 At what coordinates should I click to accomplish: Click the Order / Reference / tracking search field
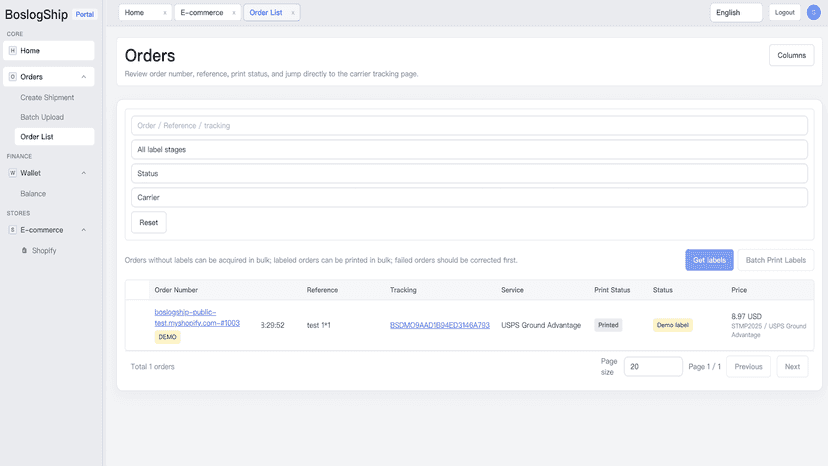coord(469,126)
